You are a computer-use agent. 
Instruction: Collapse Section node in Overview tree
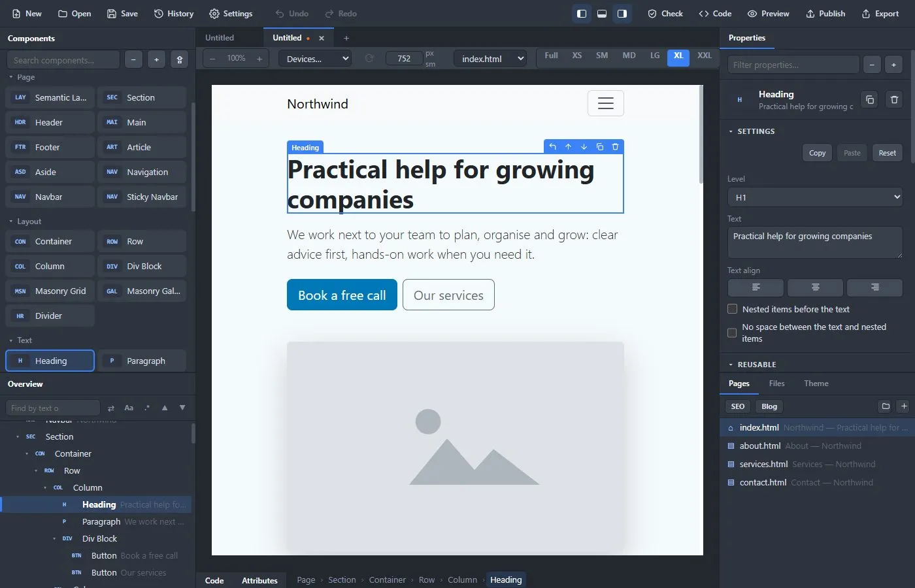click(18, 436)
